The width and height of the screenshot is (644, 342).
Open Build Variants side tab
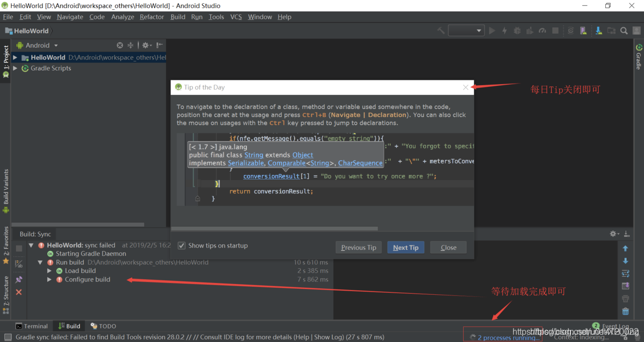click(5, 190)
